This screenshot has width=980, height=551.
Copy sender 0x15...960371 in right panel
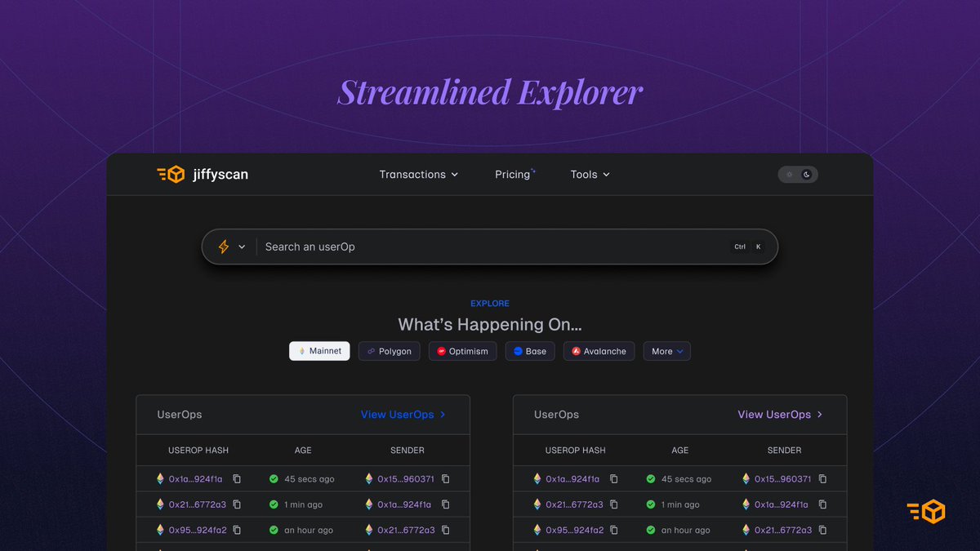click(823, 479)
